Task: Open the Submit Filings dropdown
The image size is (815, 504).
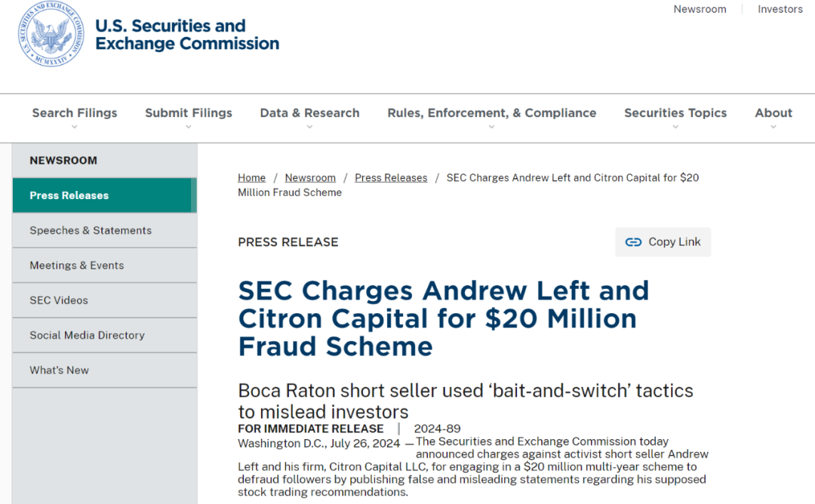Action: (x=189, y=113)
